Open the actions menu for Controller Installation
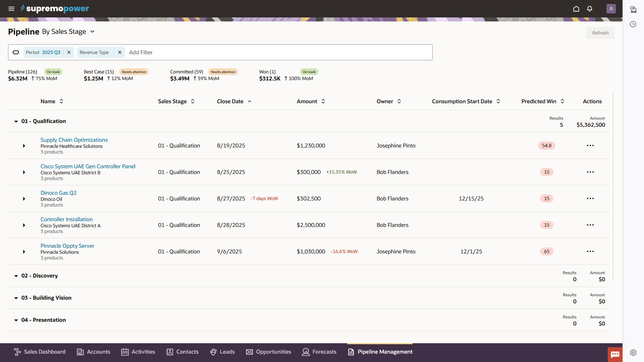The image size is (644, 362). (590, 225)
